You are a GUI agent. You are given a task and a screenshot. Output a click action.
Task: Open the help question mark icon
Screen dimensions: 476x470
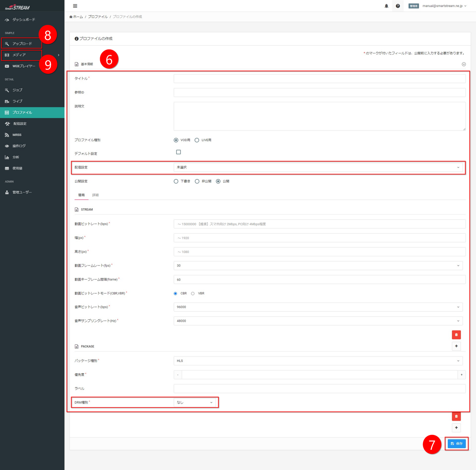[398, 6]
